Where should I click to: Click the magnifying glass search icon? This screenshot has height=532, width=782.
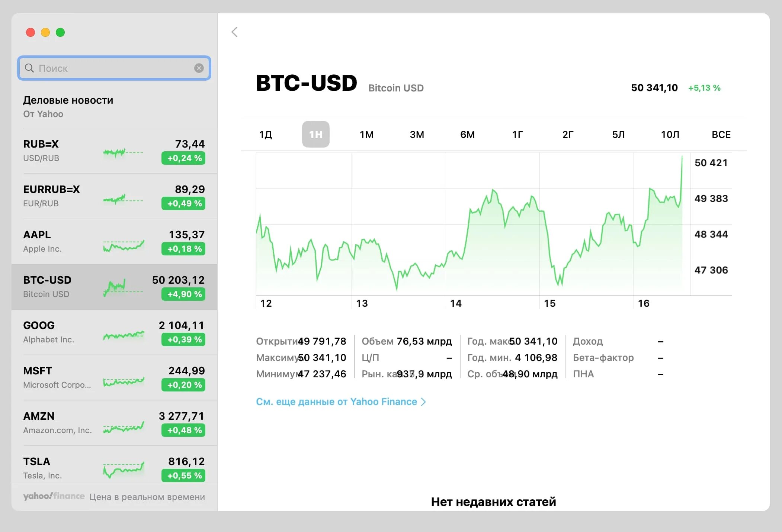click(x=29, y=68)
